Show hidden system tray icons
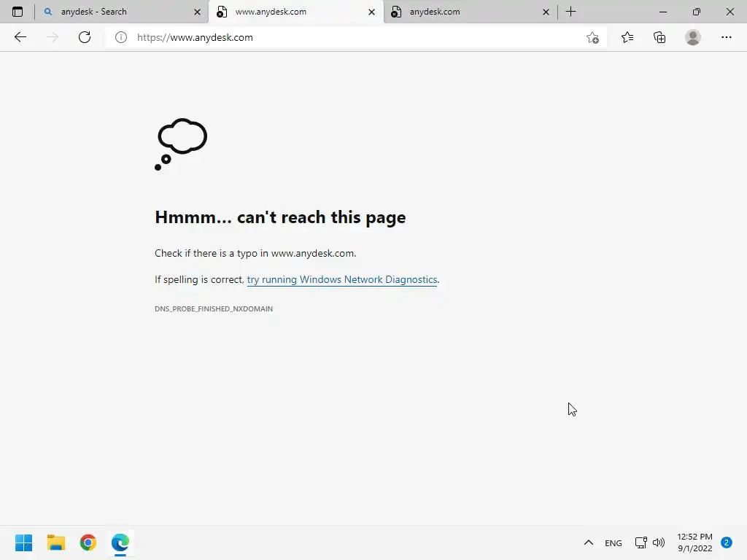 click(x=589, y=542)
